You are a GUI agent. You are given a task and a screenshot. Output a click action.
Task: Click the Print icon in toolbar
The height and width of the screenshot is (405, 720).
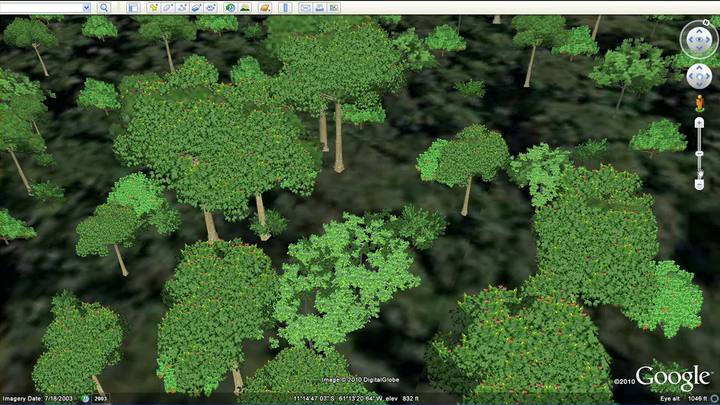tap(319, 7)
